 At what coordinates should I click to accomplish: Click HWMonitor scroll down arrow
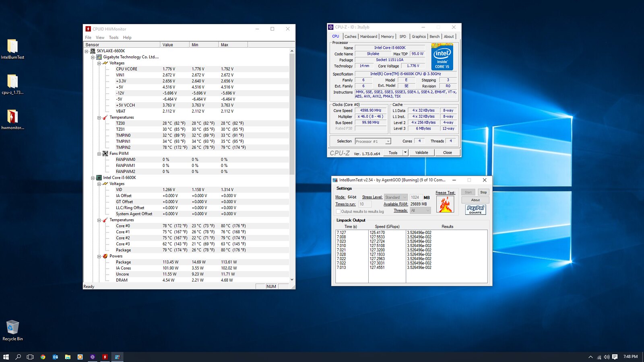292,280
